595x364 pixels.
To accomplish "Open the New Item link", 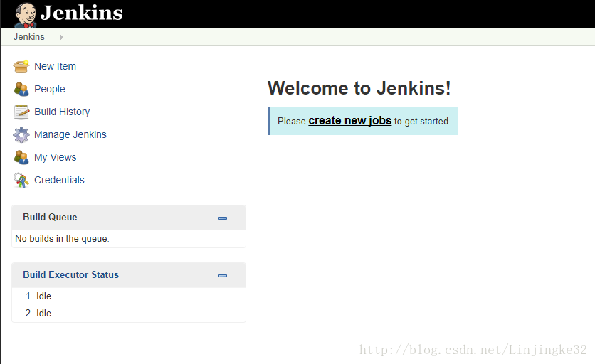I will pos(55,66).
